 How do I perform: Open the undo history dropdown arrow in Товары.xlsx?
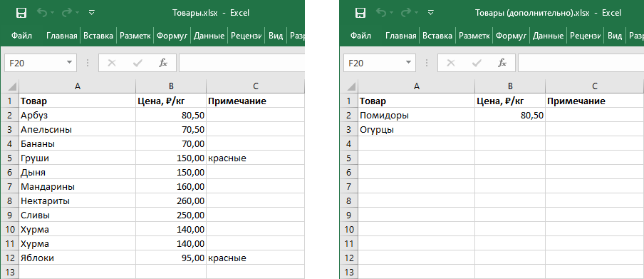[x=53, y=13]
